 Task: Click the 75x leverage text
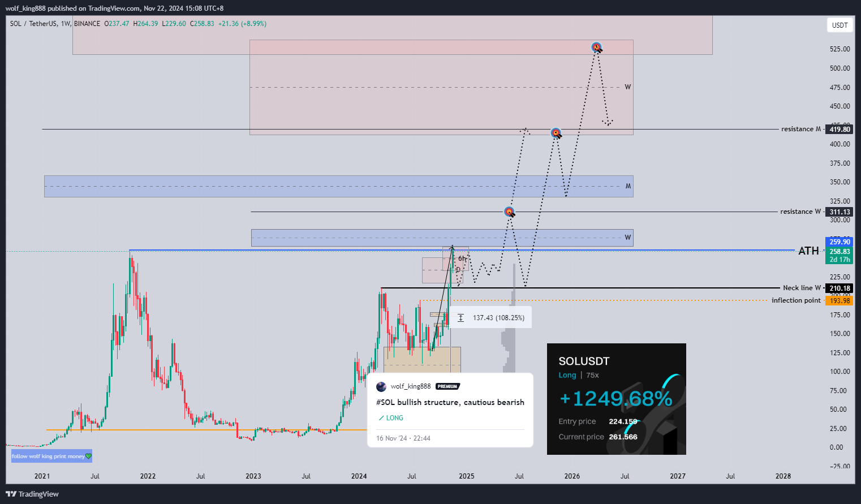[x=592, y=375]
